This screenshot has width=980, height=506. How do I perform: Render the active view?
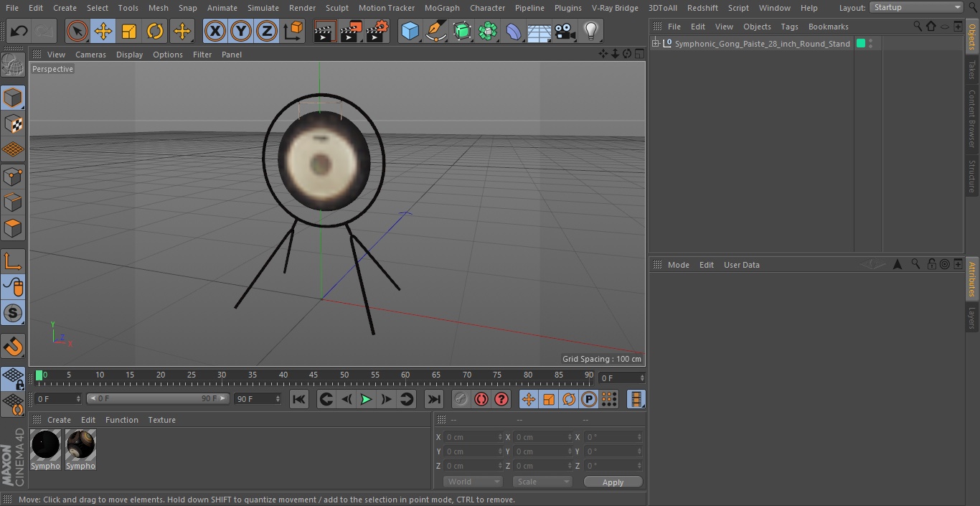tap(325, 31)
